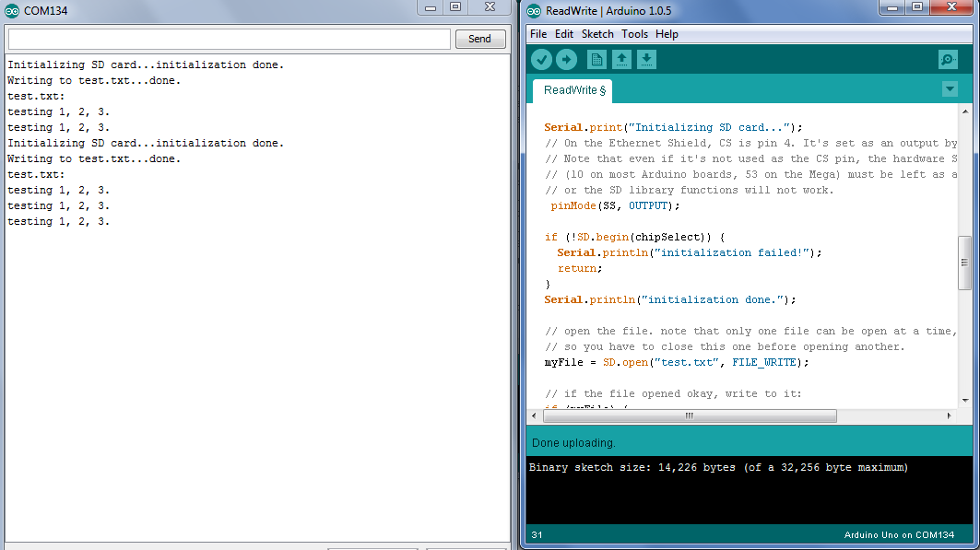Image resolution: width=980 pixels, height=550 pixels.
Task: Close the Arduino ReadWrite window
Action: pos(951,7)
